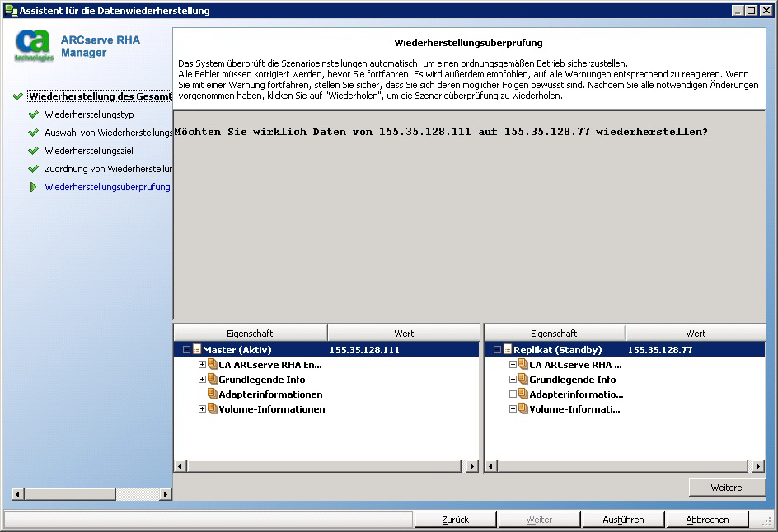Click the Master (Aktiv) document icon

click(196, 349)
